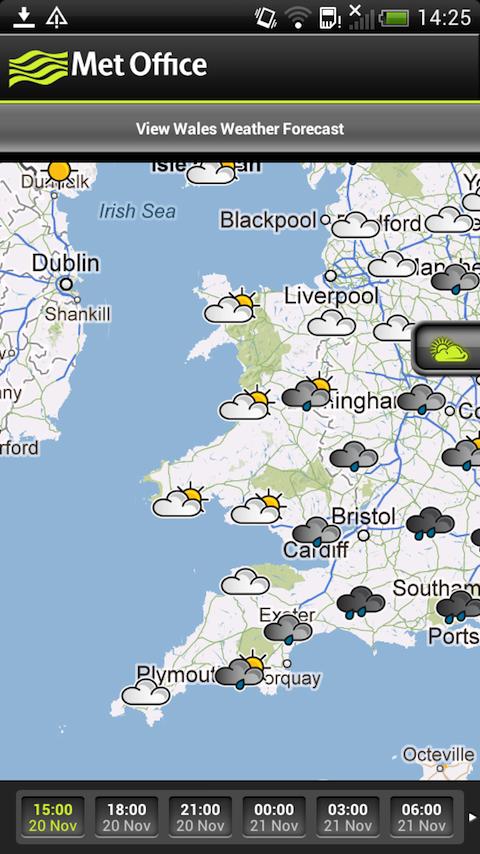Tap rain cloud icon near Cardiff
The height and width of the screenshot is (854, 480).
click(317, 531)
